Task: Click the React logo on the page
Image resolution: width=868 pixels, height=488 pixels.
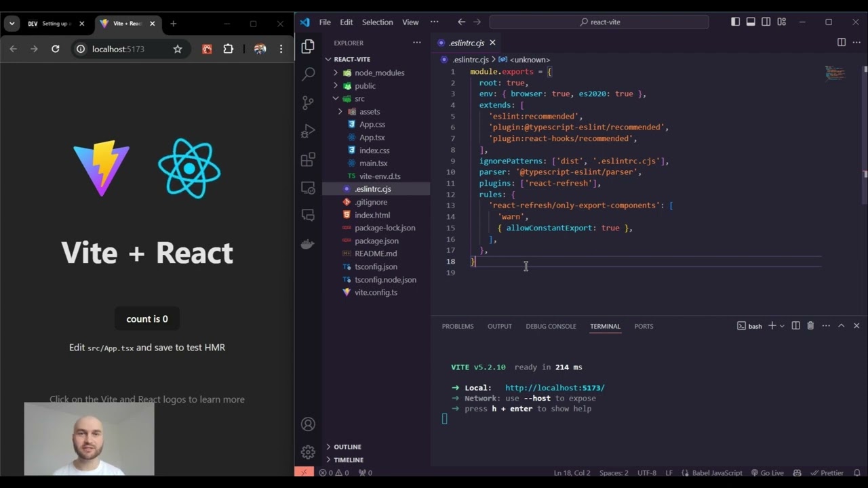Action: (189, 168)
